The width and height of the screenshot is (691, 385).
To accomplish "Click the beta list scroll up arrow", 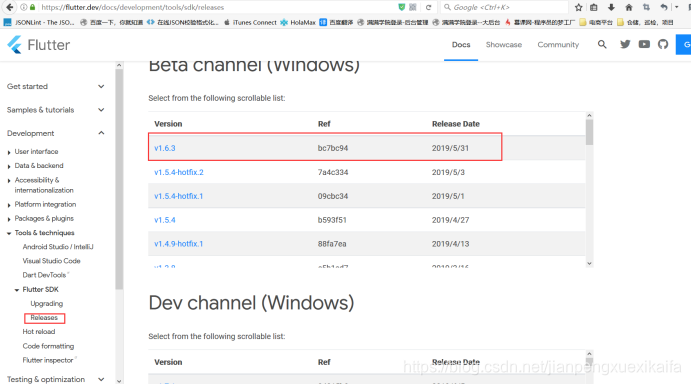I will pyautogui.click(x=589, y=115).
